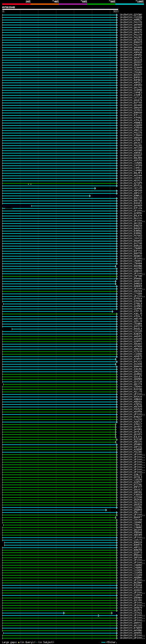Click the green-bar hit UniRef100_A2YGP5

point(131,183)
